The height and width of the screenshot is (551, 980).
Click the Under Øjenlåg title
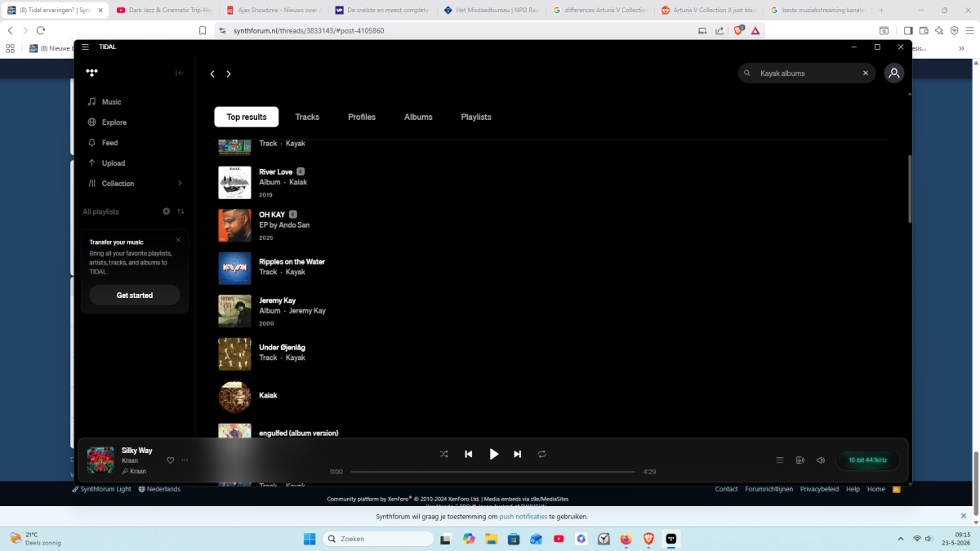282,348
